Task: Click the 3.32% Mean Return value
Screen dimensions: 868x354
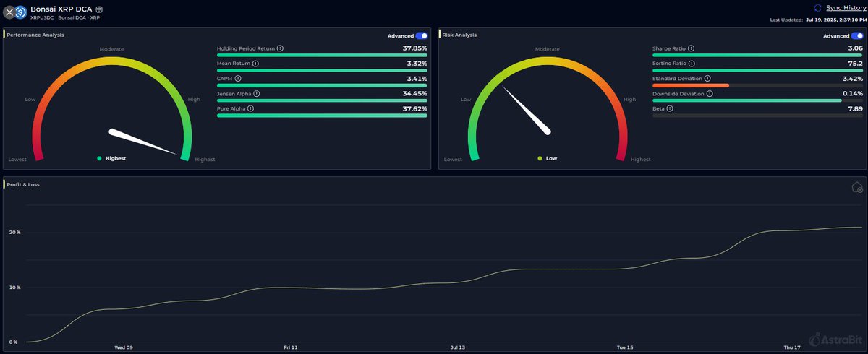Action: [417, 64]
